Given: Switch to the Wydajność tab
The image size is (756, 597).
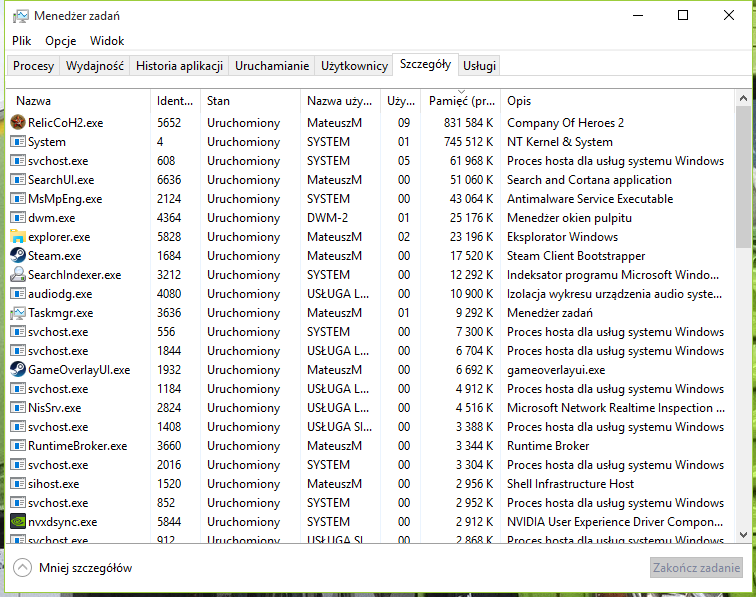Looking at the screenshot, I should pyautogui.click(x=95, y=66).
